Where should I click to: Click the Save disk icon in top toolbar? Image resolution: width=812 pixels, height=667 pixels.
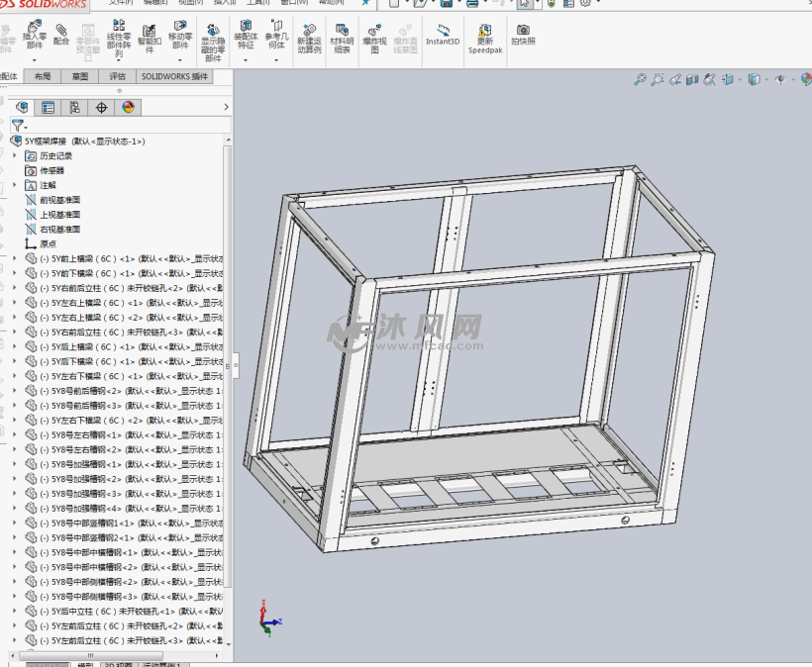coord(446,3)
